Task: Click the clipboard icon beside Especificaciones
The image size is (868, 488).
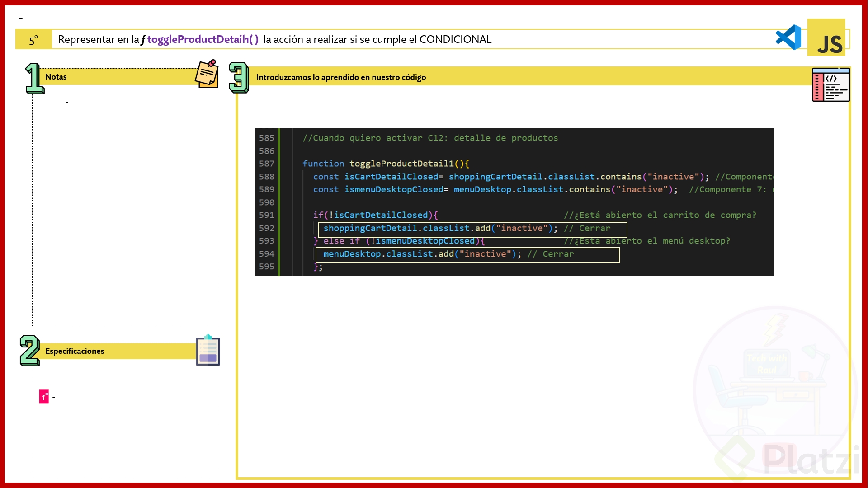Action: coord(208,350)
